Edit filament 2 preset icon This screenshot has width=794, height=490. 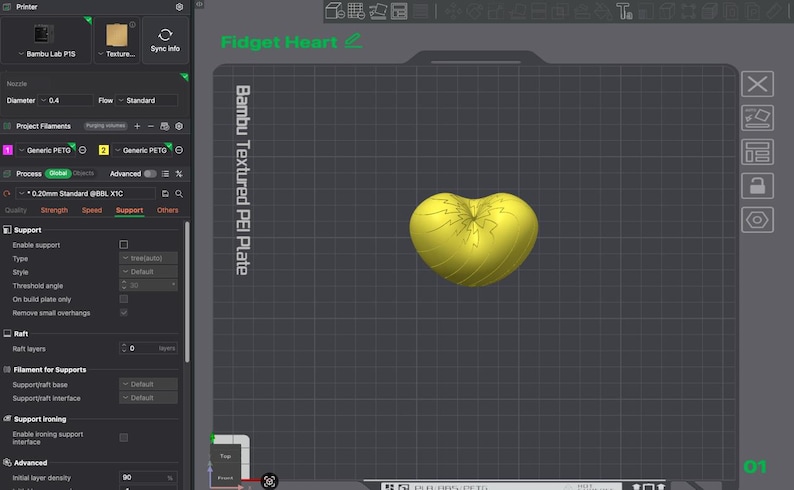[179, 150]
